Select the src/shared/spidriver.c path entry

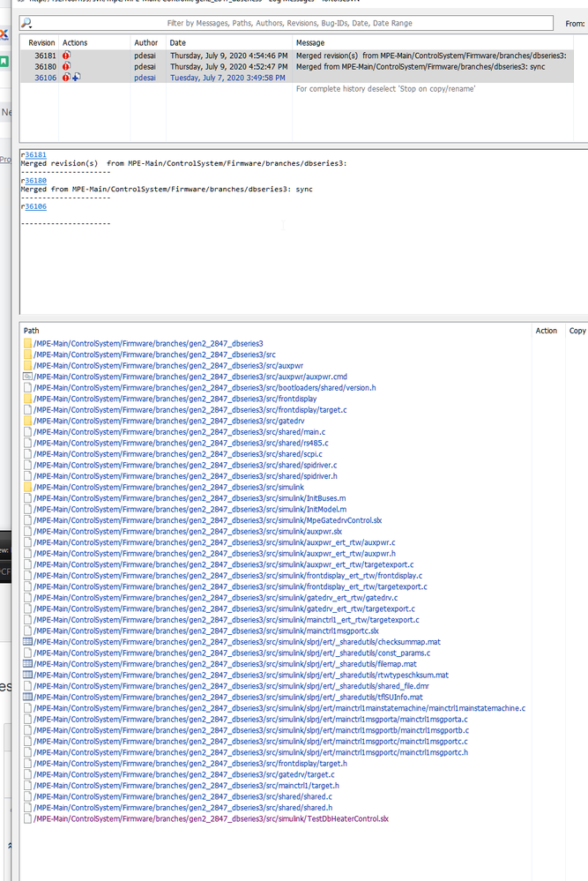coord(185,466)
